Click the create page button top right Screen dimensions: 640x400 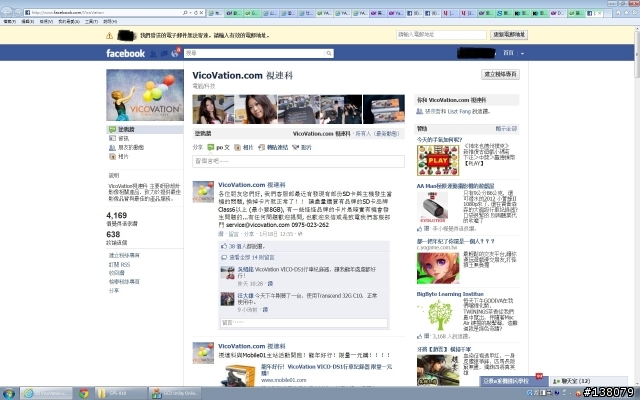[x=500, y=74]
